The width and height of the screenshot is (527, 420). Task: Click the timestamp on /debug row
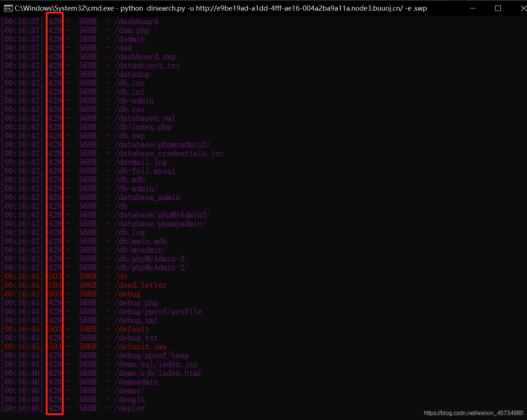(x=22, y=294)
